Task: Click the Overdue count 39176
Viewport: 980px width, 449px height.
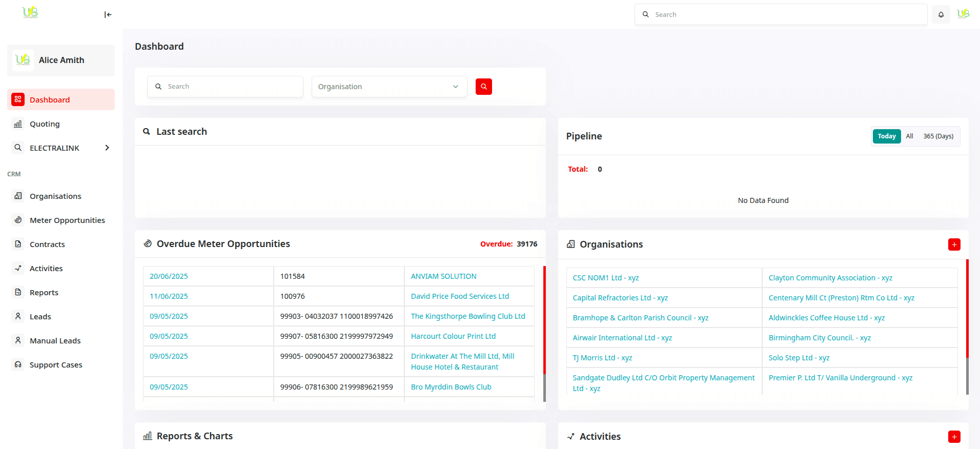Action: (527, 244)
